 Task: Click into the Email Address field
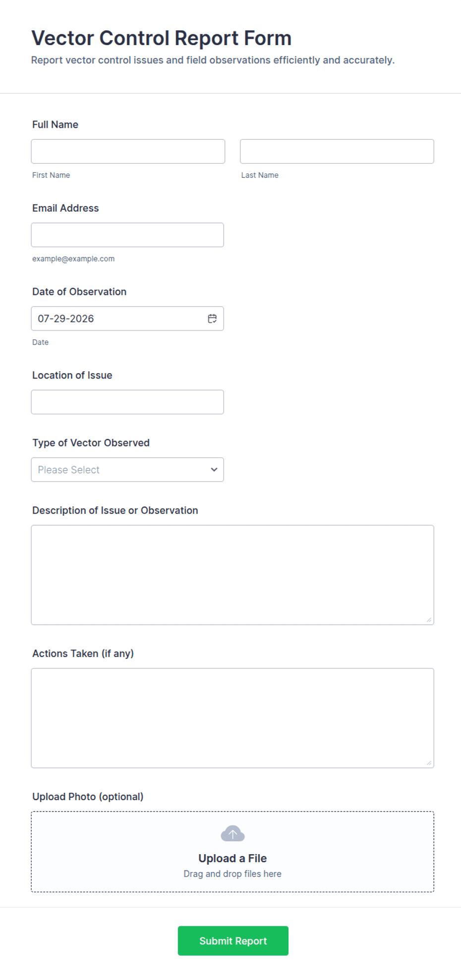pos(127,235)
